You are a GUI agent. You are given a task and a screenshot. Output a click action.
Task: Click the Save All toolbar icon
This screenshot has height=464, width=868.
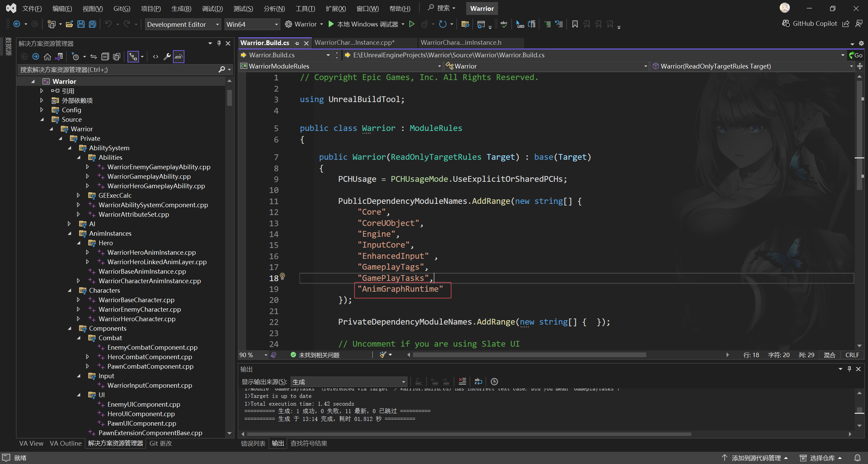(92, 24)
